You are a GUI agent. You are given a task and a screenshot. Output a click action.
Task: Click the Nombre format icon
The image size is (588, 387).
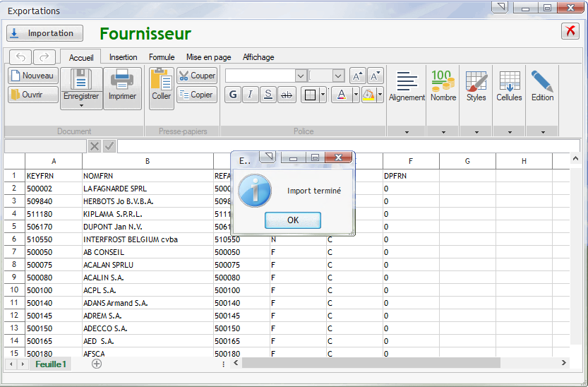(x=443, y=81)
